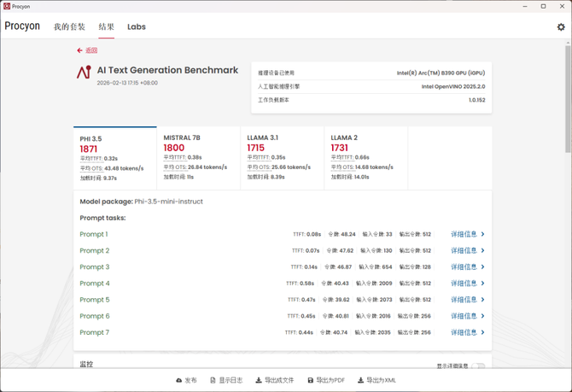Click the show log document icon
Image resolution: width=572 pixels, height=392 pixels.
[213, 380]
